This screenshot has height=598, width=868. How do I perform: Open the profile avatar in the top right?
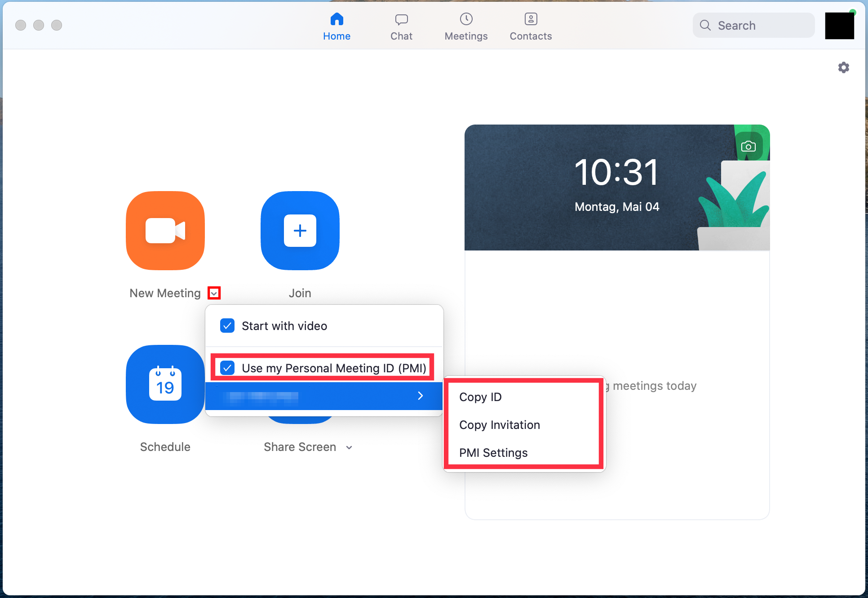839,26
